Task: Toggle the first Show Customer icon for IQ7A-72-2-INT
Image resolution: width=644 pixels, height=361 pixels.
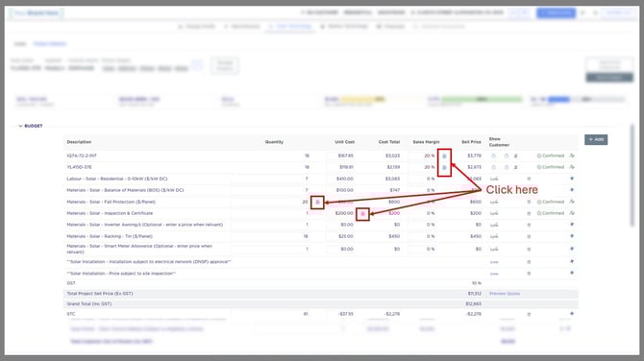Action: [494, 156]
